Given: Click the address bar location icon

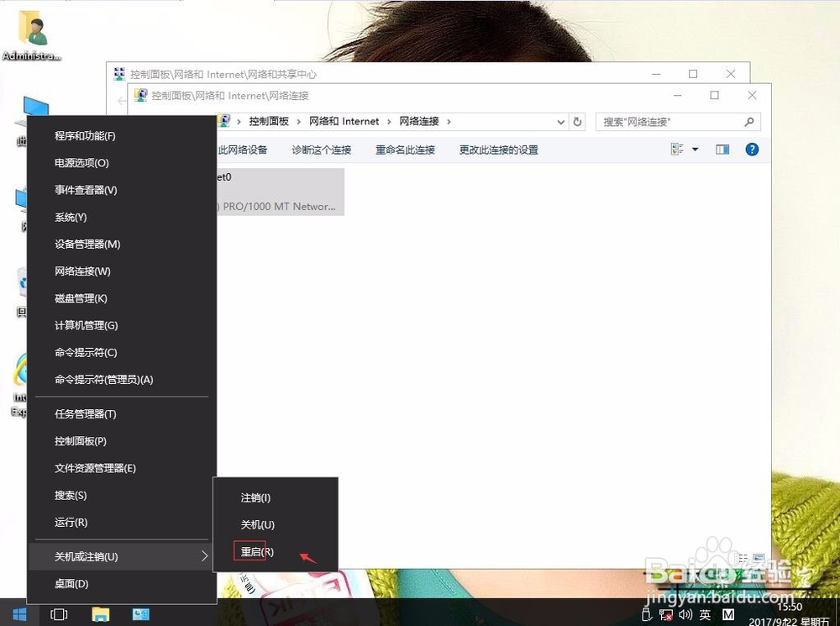Looking at the screenshot, I should [224, 121].
